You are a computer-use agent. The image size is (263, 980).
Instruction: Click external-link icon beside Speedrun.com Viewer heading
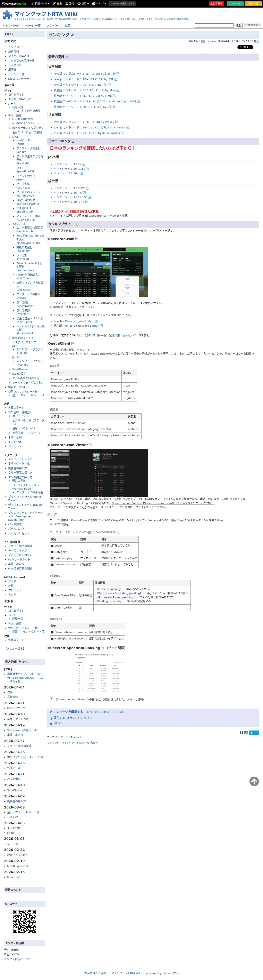tap(90, 445)
